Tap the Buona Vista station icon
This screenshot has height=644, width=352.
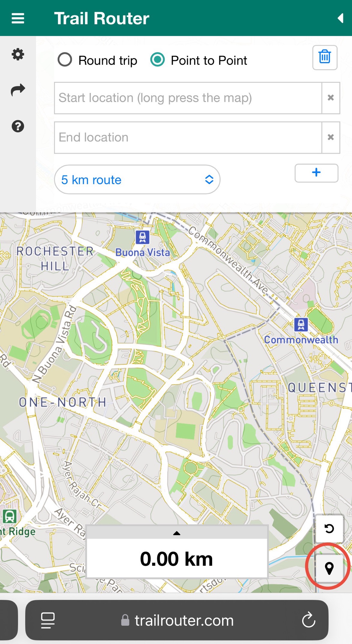(142, 237)
